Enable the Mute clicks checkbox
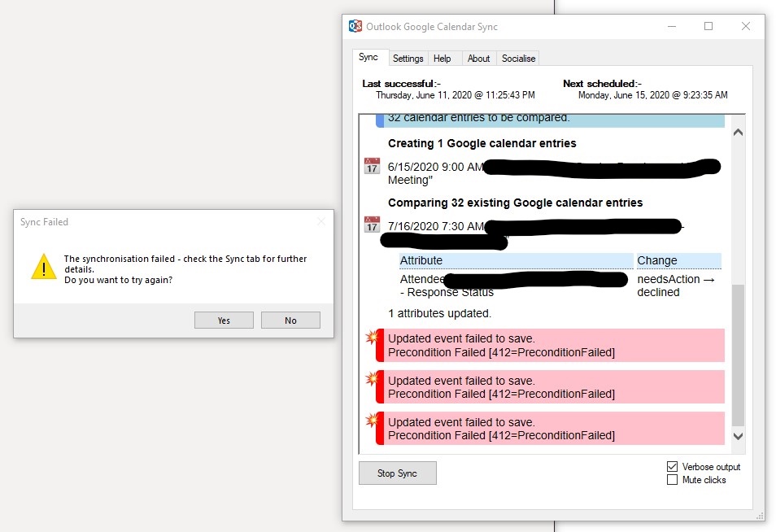 pyautogui.click(x=672, y=480)
